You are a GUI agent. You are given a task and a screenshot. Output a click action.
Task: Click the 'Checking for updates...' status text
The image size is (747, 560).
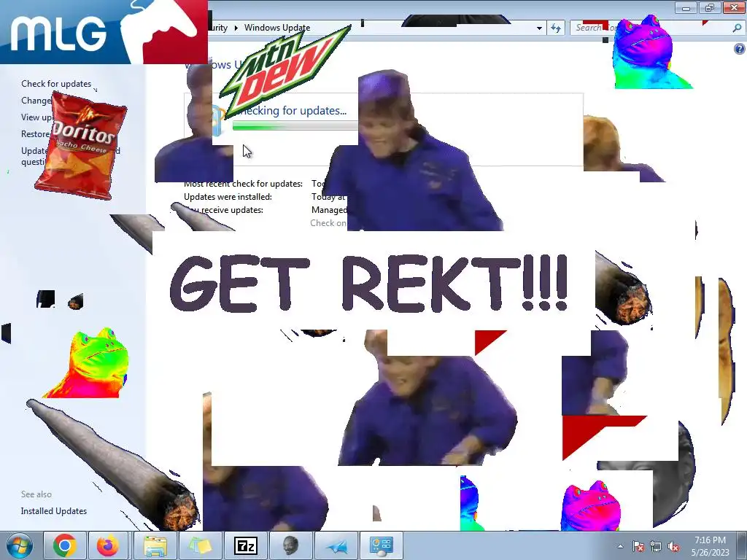pyautogui.click(x=292, y=111)
